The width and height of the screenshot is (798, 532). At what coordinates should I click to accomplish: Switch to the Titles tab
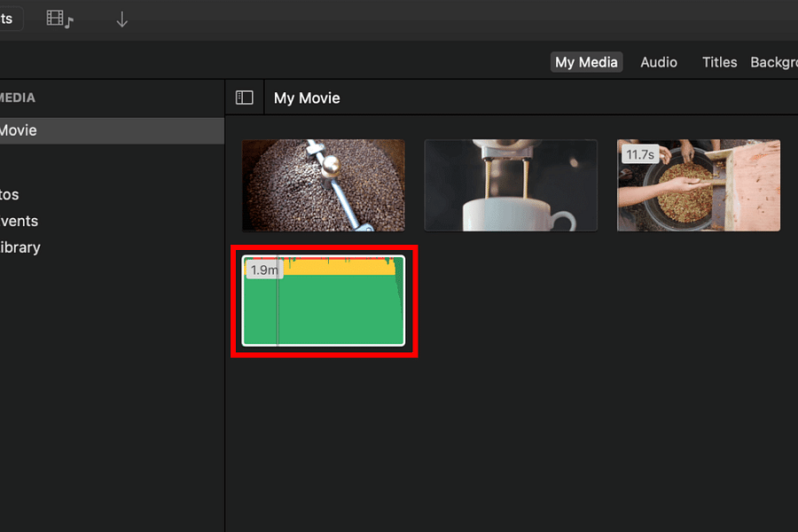click(718, 62)
